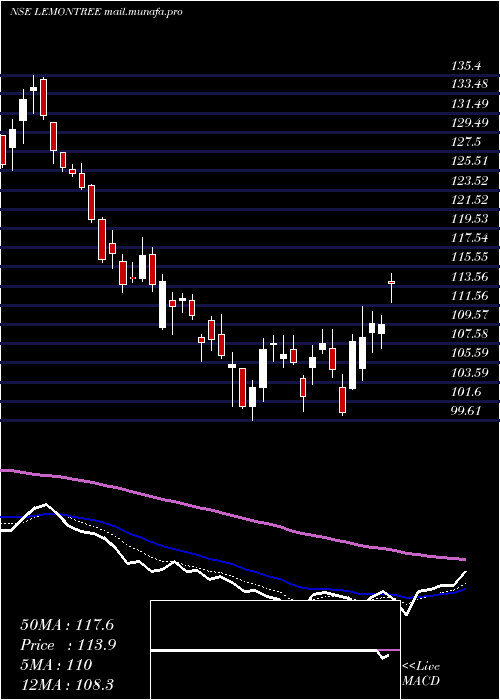Click the Price : 113.9 reading
Viewport: 500px width, 700px height.
[x=68, y=645]
